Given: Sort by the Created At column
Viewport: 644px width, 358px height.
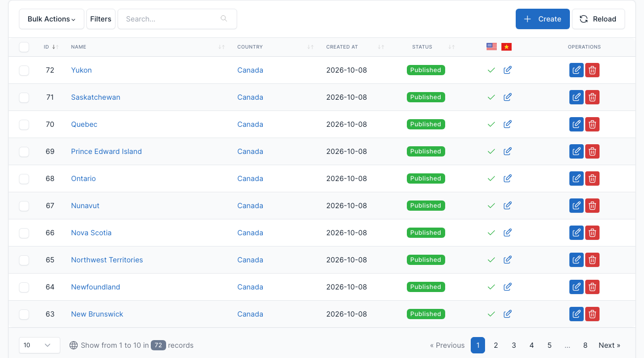Looking at the screenshot, I should [355, 47].
